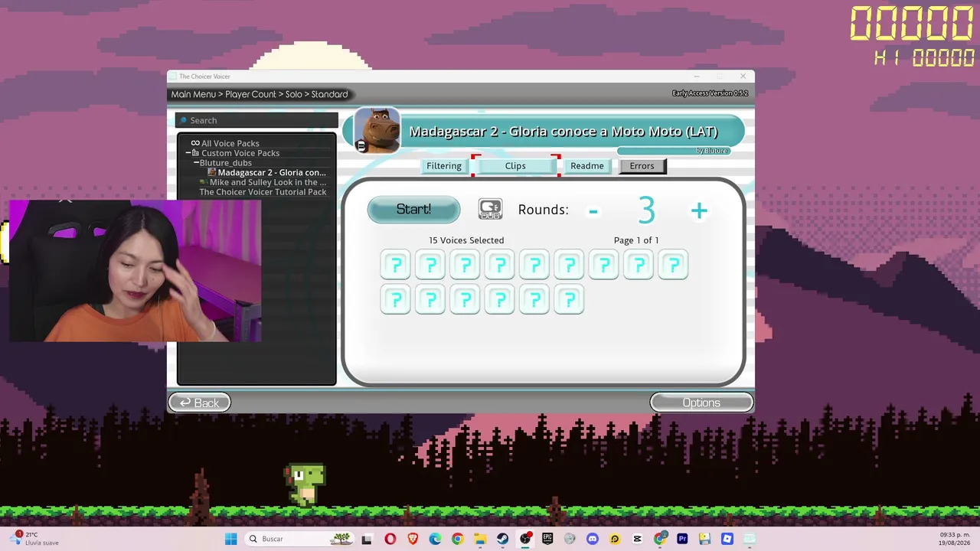
Task: Launch Brave browser from the taskbar
Action: [x=413, y=539]
